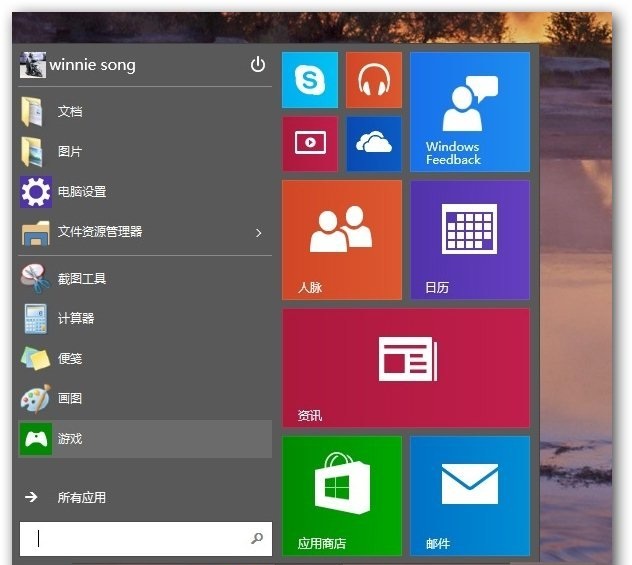This screenshot has width=632, height=565.
Task: Click the 电脑设置 label text
Action: 82,192
